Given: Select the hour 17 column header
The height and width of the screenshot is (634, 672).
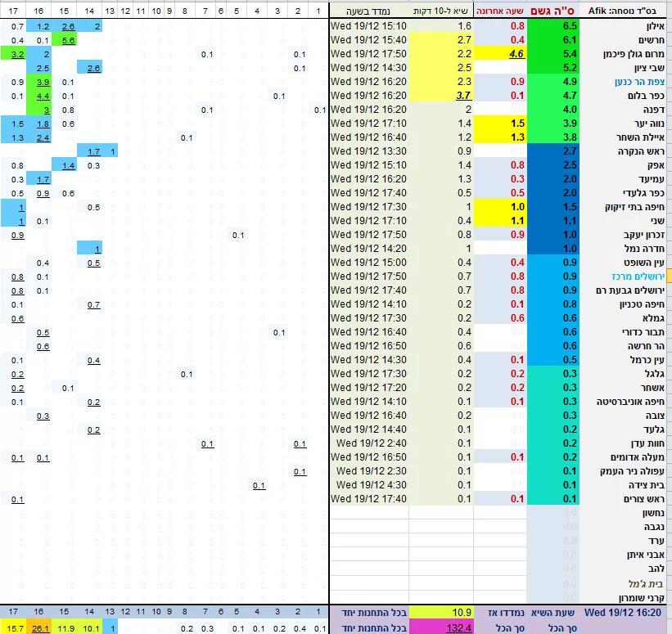Looking at the screenshot, I should 13,12.
